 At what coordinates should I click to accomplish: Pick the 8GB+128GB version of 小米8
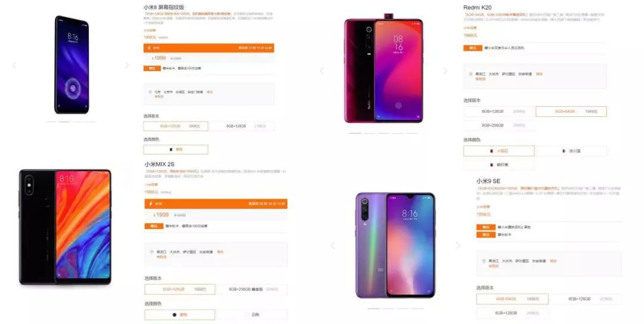tap(242, 126)
